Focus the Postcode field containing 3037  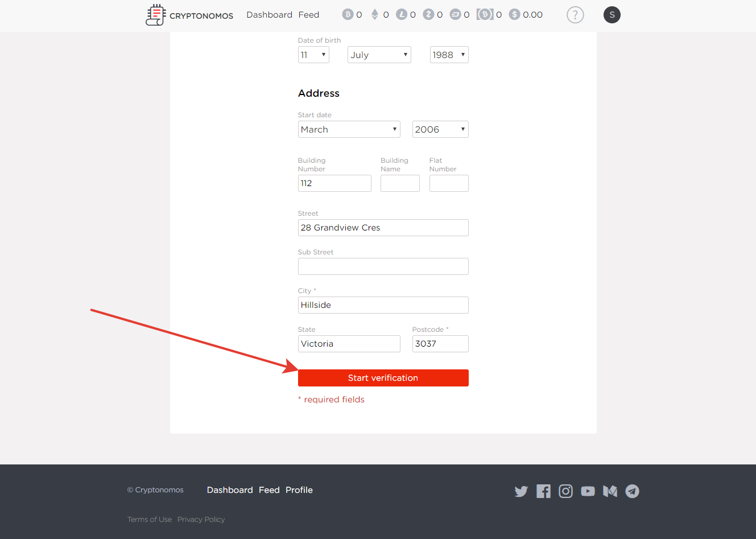click(440, 344)
